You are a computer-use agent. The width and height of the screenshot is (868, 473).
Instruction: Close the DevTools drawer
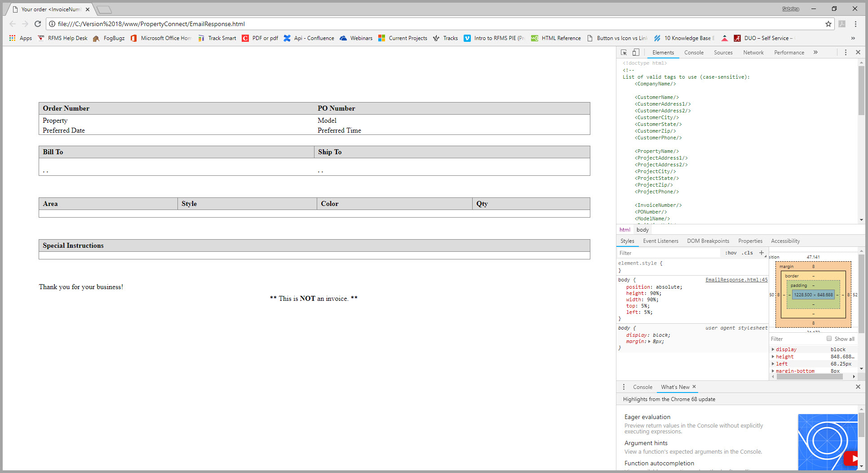(858, 387)
